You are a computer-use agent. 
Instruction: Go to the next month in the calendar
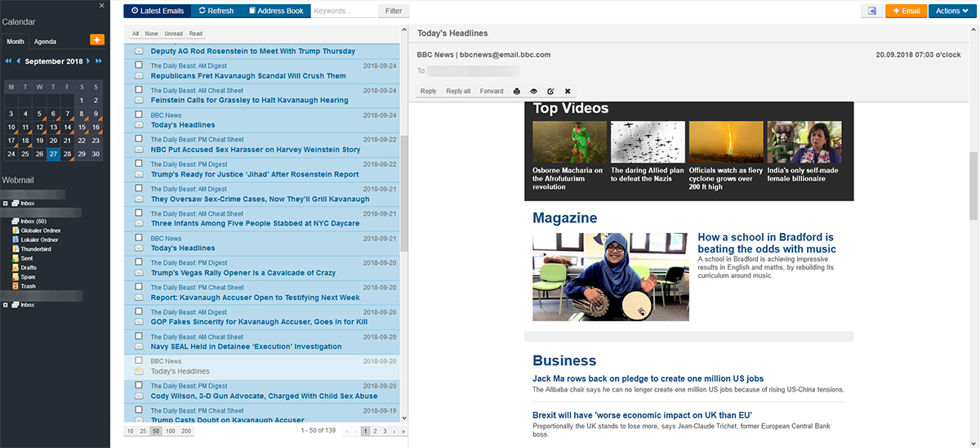tap(89, 61)
